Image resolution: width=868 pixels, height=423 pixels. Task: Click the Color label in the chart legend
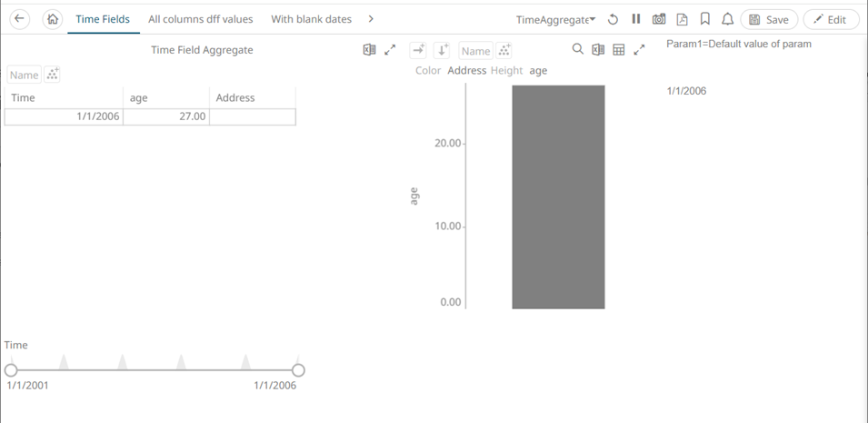pos(428,70)
